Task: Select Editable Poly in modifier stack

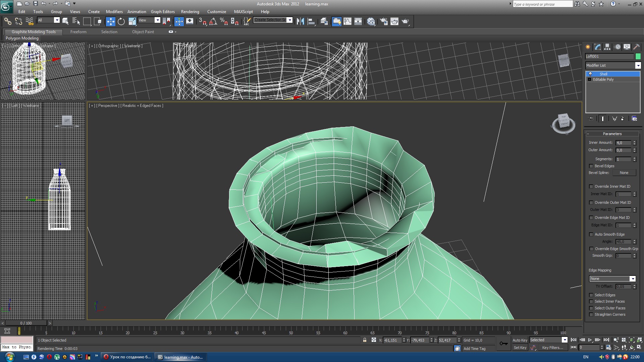Action: point(603,79)
